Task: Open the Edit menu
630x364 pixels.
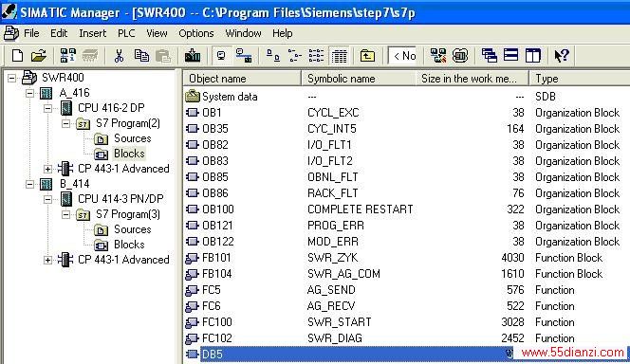Action: click(59, 33)
